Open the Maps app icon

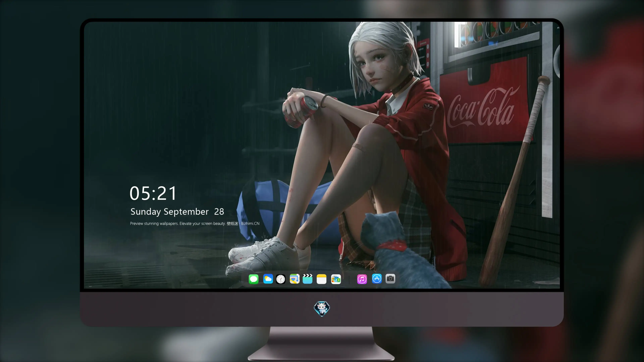[x=294, y=279]
